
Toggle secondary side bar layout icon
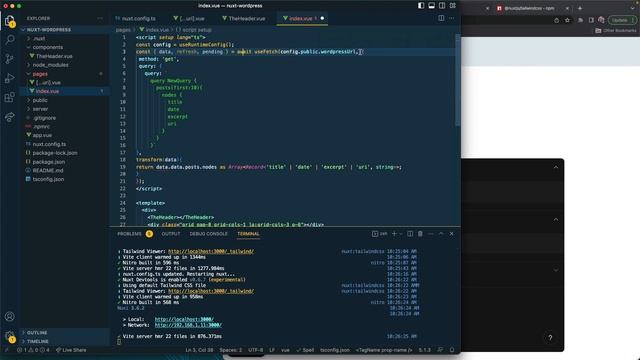[442, 6]
